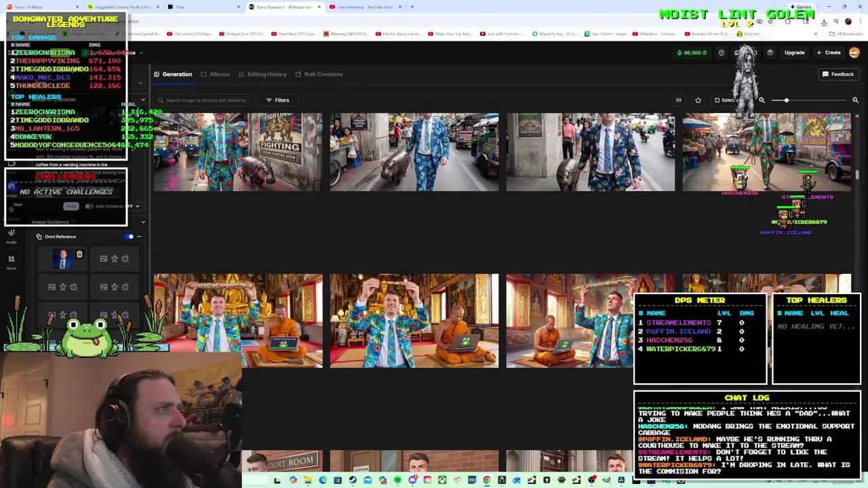868x488 pixels.
Task: Open first temple image with monk laptop
Action: coord(238,321)
